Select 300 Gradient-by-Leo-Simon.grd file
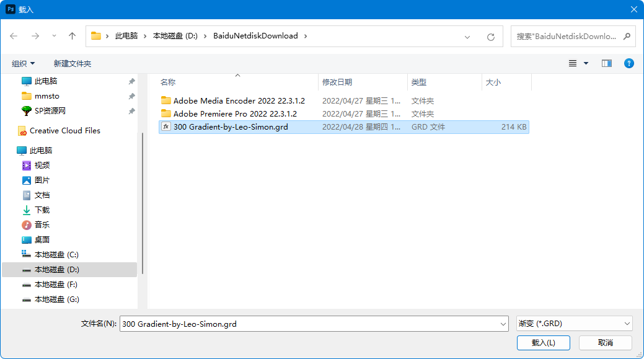 tap(344, 127)
